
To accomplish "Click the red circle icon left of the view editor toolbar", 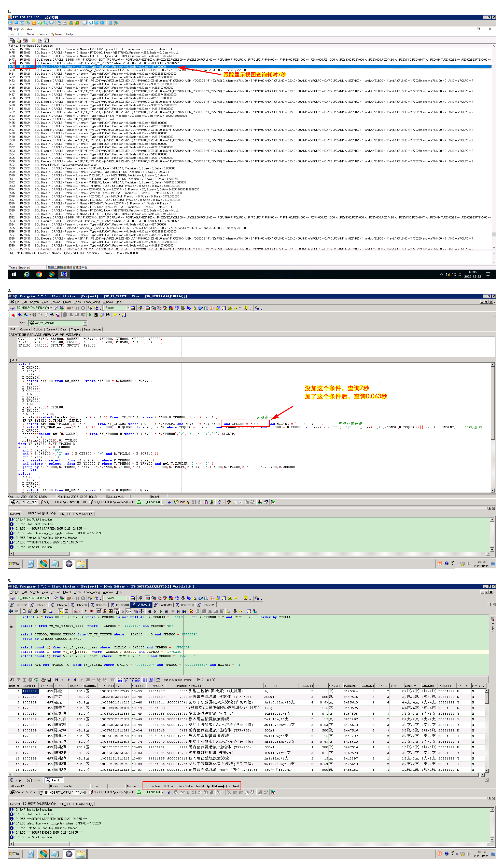I will (13, 315).
